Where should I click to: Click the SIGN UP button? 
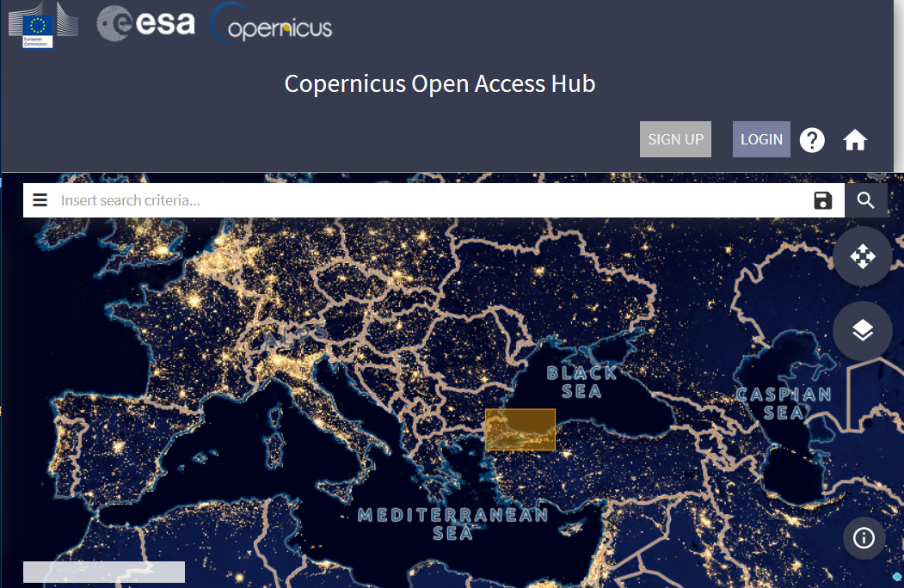click(675, 139)
